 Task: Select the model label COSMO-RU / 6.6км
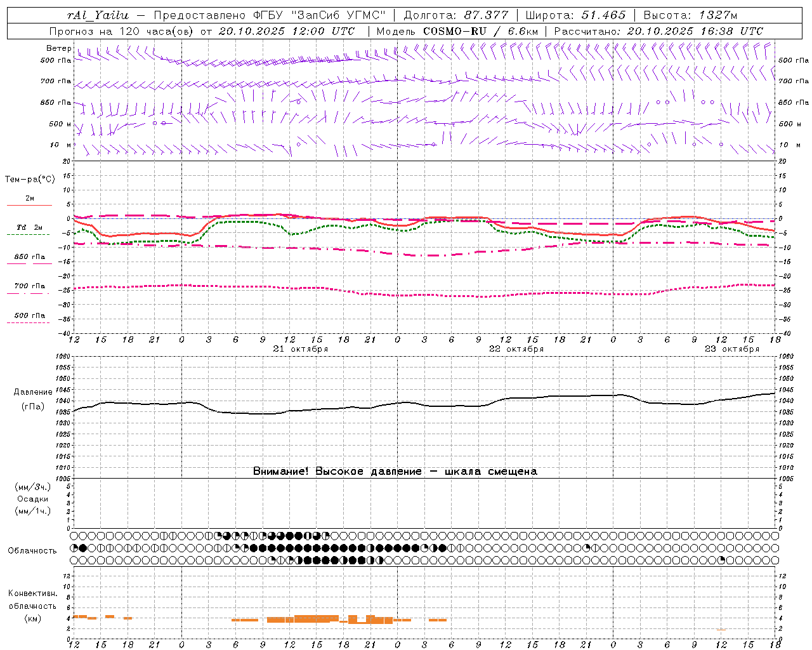(x=480, y=31)
